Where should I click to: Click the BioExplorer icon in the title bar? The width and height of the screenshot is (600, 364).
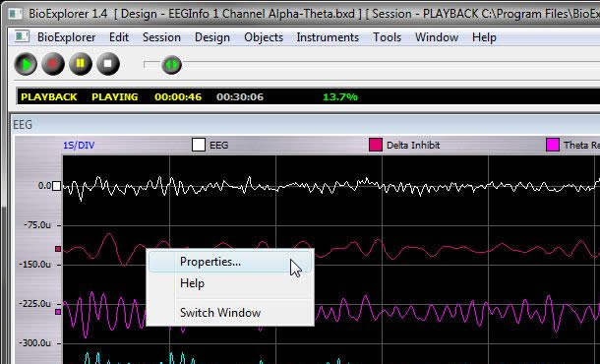point(16,14)
